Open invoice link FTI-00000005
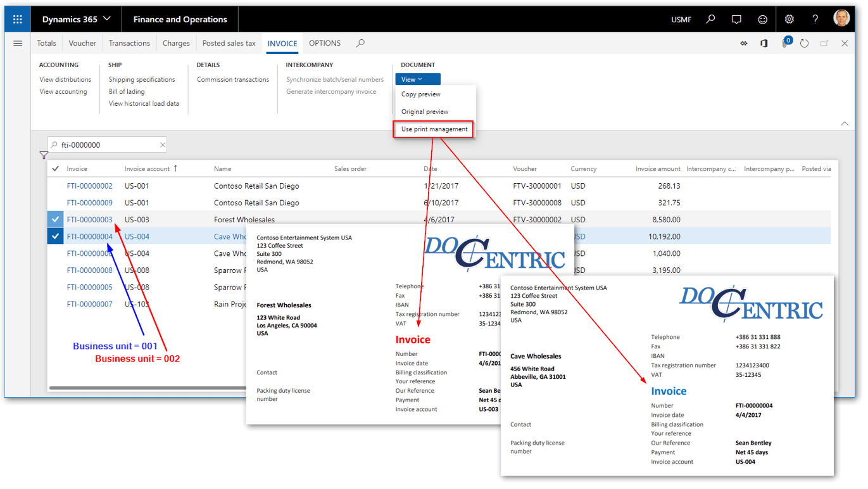Viewport: 868px width, 489px height. pyautogui.click(x=90, y=287)
